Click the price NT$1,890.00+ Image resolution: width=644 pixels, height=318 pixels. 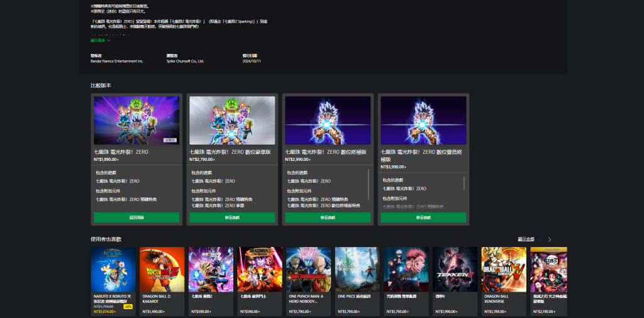pyautogui.click(x=106, y=159)
